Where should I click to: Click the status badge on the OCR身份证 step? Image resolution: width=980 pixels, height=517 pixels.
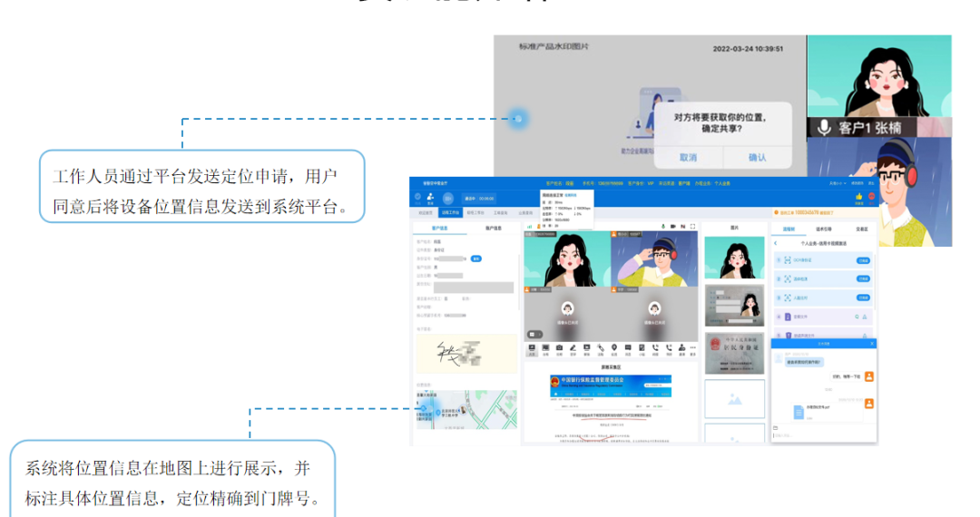pos(863,260)
